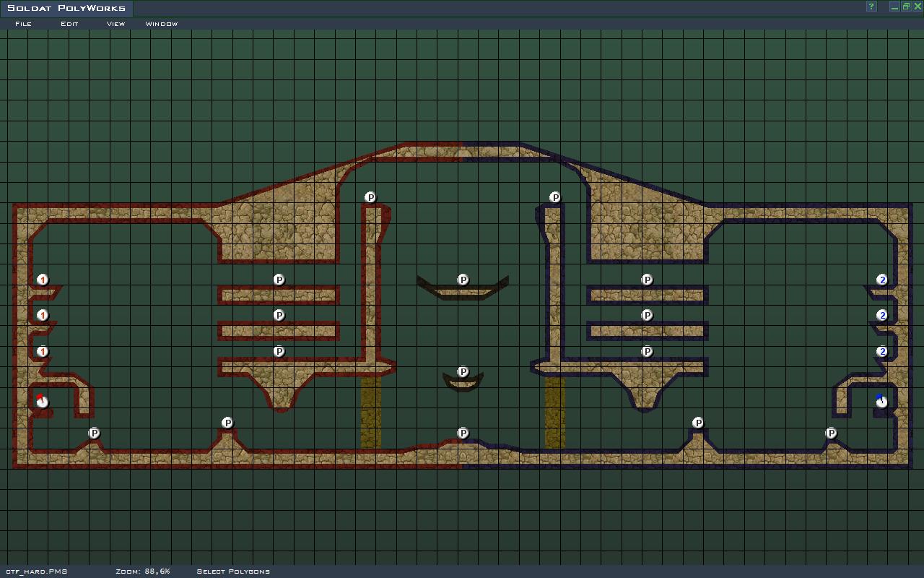Viewport: 924px width, 578px height.
Task: Select the P marker at bottom center floor
Action: pyautogui.click(x=463, y=433)
